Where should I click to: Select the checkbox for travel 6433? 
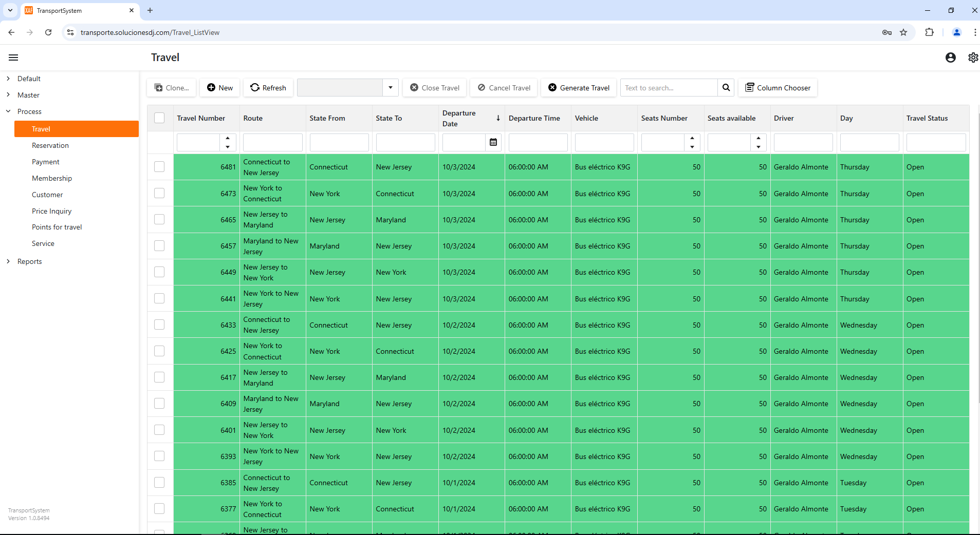pyautogui.click(x=159, y=324)
